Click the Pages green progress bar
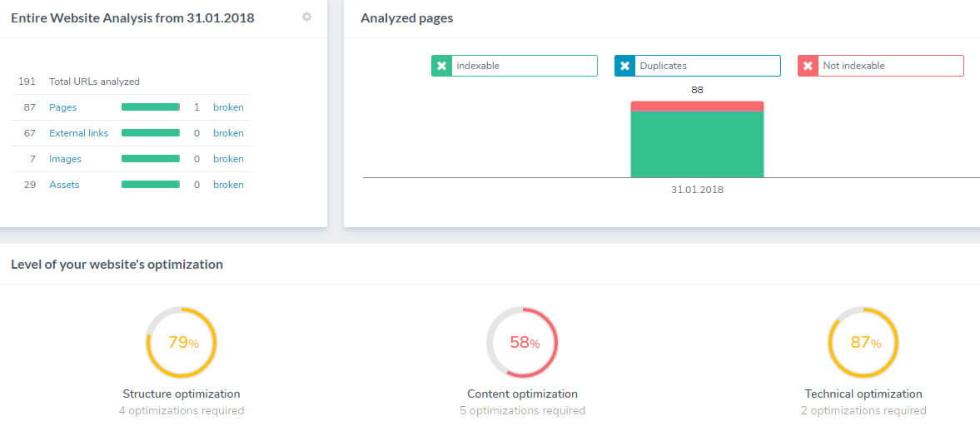Viewport: 980px width, 431px height. [x=151, y=107]
